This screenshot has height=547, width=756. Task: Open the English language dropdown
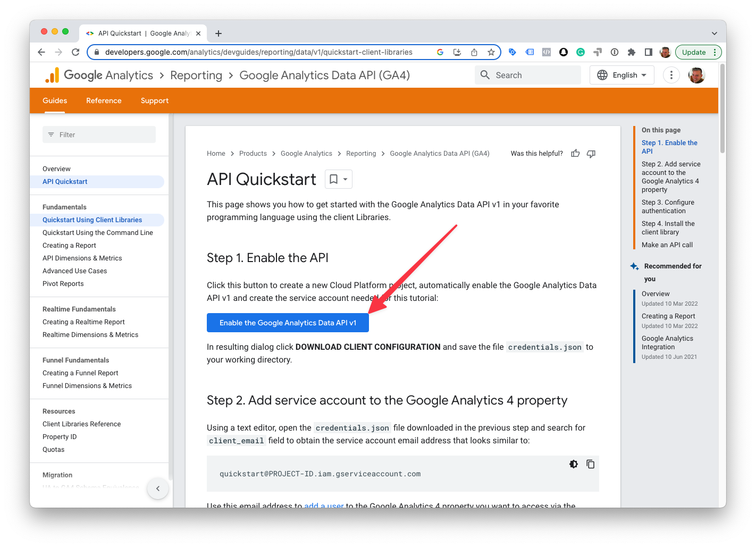(622, 75)
